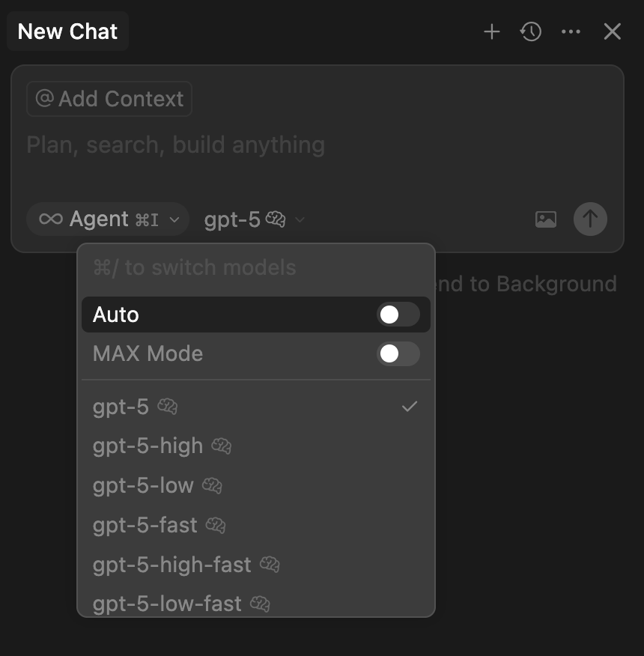The image size is (644, 656).
Task: Pick the gpt-5-low-fast model entry
Action: click(x=167, y=604)
